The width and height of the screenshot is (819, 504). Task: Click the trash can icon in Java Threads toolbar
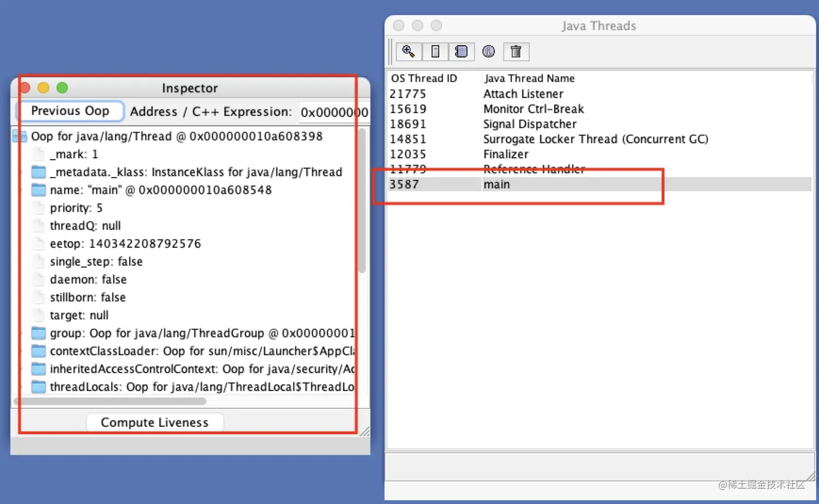coord(516,51)
